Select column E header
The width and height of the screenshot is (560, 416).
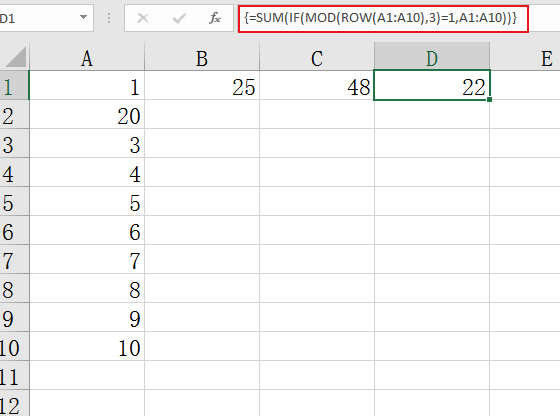coord(525,56)
